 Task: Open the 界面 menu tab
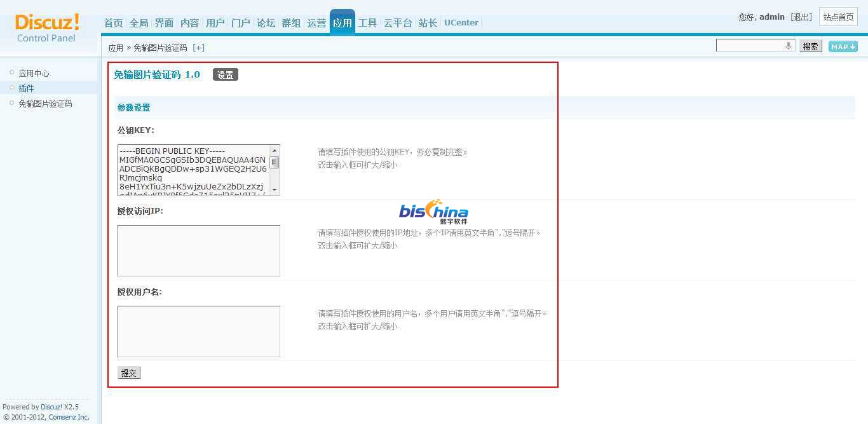click(164, 23)
